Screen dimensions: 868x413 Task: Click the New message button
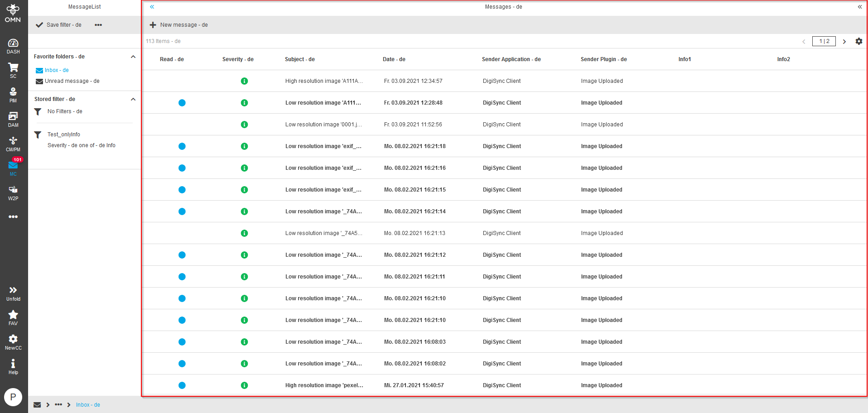pyautogui.click(x=179, y=25)
